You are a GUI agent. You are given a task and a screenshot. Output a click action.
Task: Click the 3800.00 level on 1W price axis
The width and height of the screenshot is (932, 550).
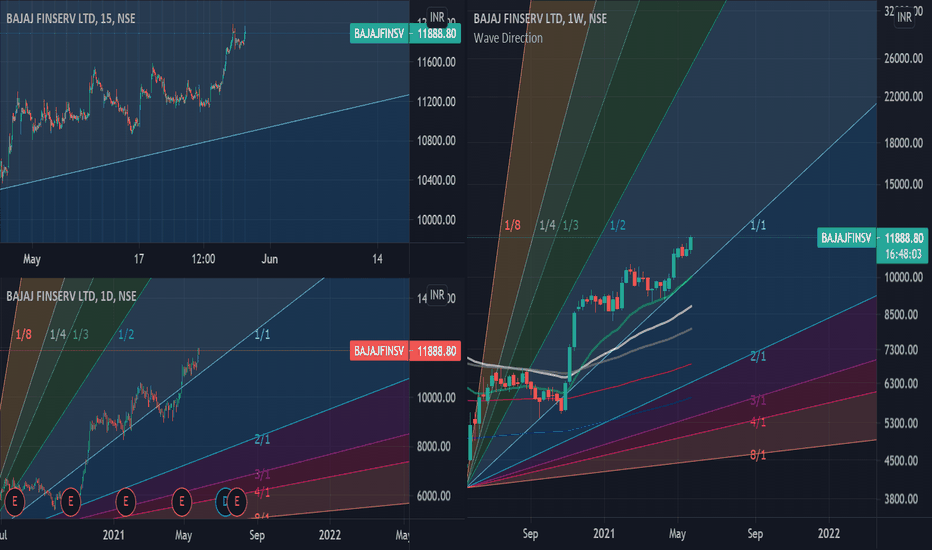(x=901, y=499)
